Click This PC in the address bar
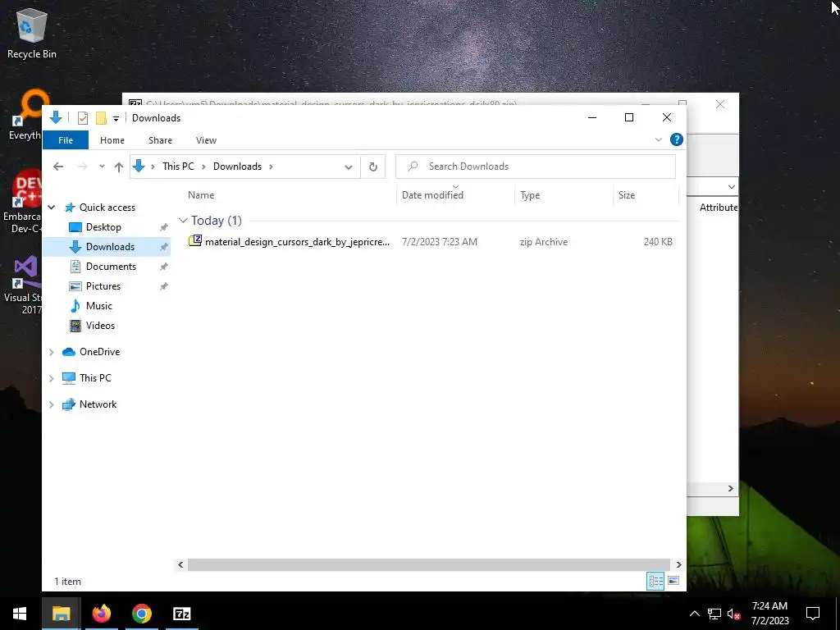 (178, 167)
